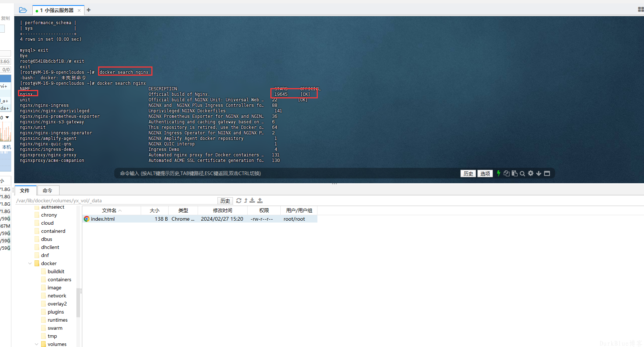The width and height of the screenshot is (644, 347).
Task: Sort by 文件名 column header
Action: pos(112,210)
